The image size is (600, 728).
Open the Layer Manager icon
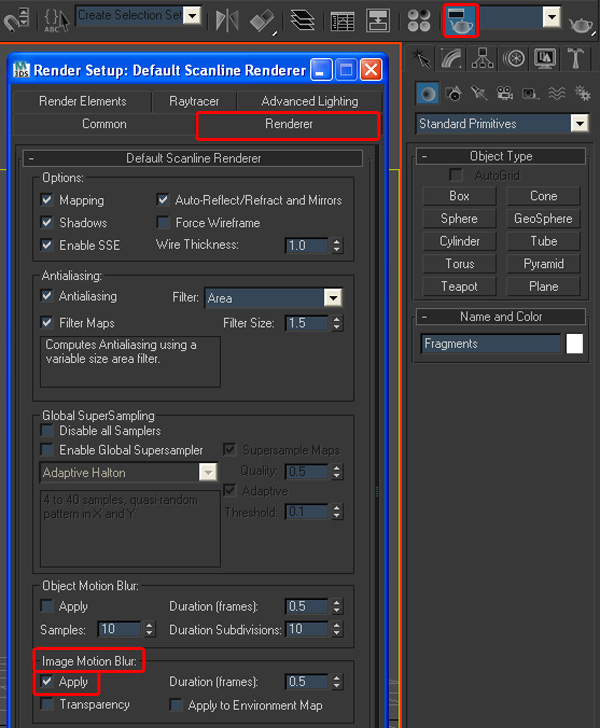click(x=302, y=21)
